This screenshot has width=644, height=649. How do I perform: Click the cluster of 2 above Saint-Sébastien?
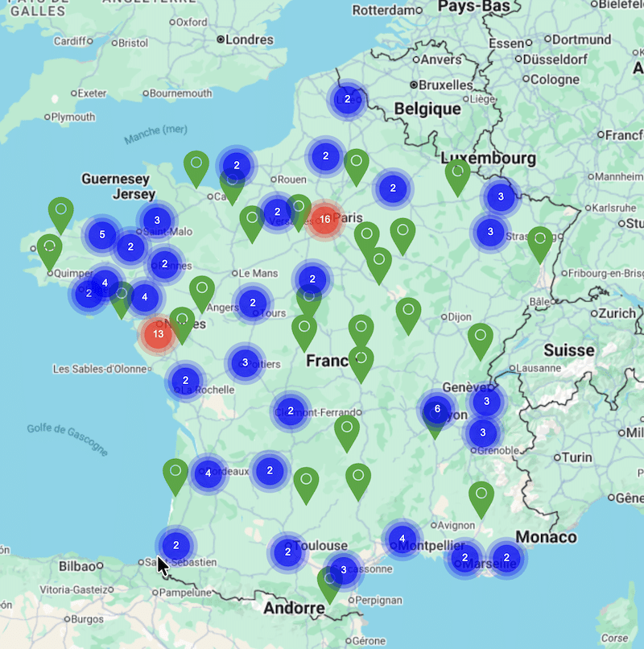click(x=175, y=545)
